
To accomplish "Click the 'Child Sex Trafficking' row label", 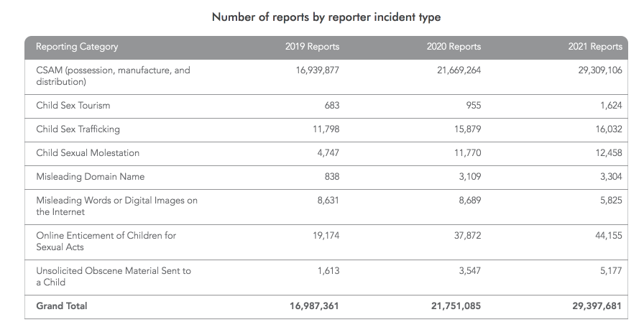I will 78,129.
